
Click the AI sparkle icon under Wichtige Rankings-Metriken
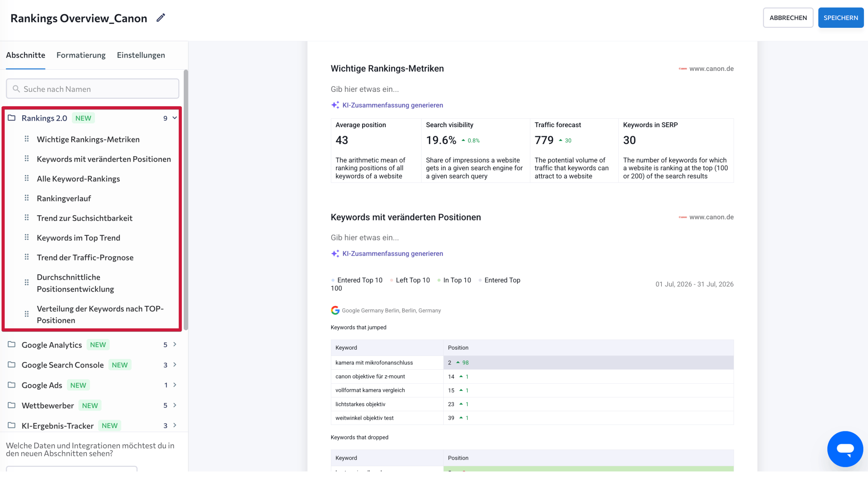[x=335, y=105]
